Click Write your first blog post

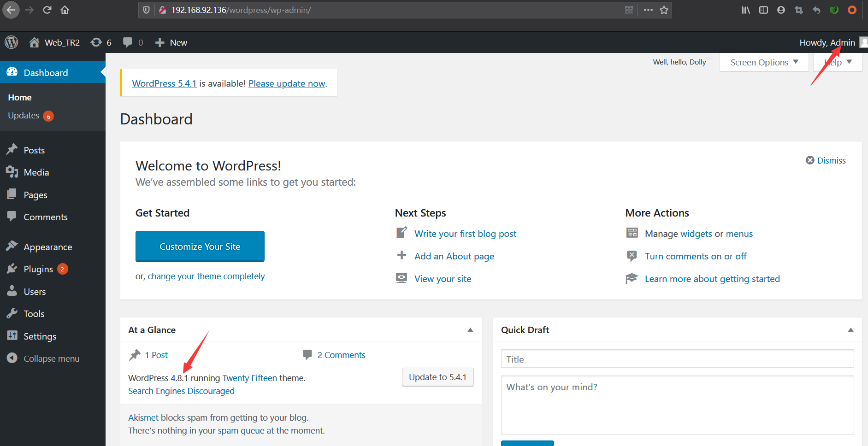465,234
